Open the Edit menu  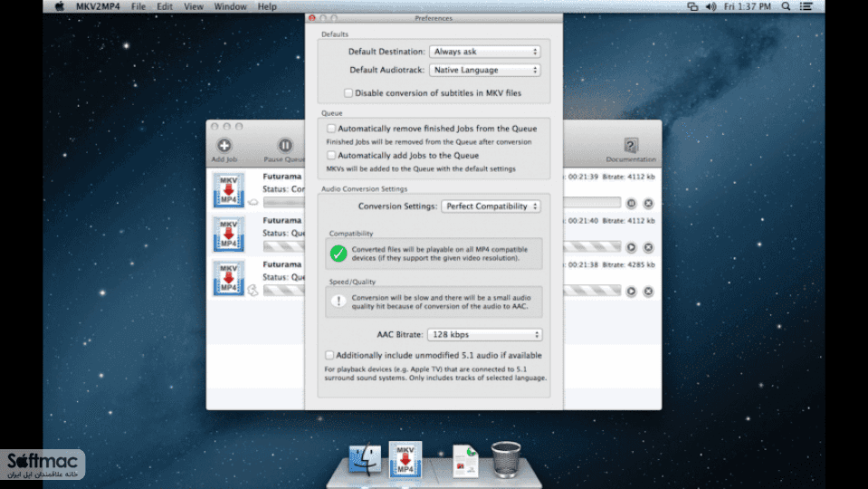[165, 6]
